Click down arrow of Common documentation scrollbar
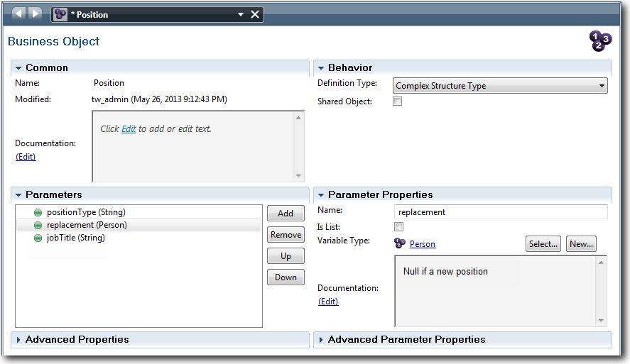 (298, 176)
